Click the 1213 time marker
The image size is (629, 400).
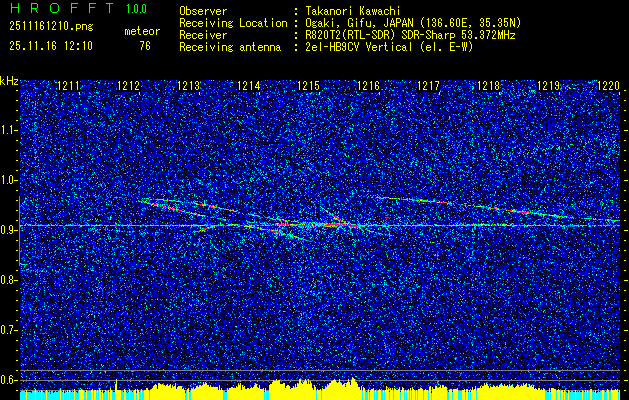189,86
